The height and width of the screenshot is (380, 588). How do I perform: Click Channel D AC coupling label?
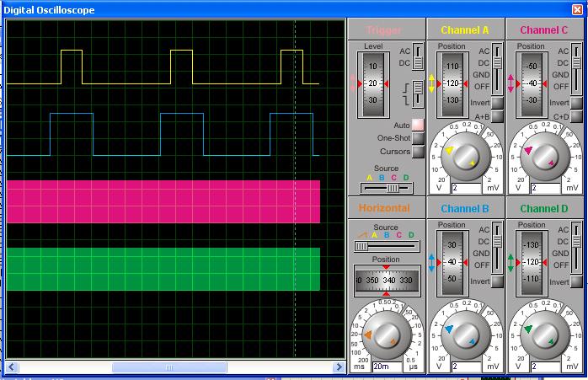tap(564, 229)
